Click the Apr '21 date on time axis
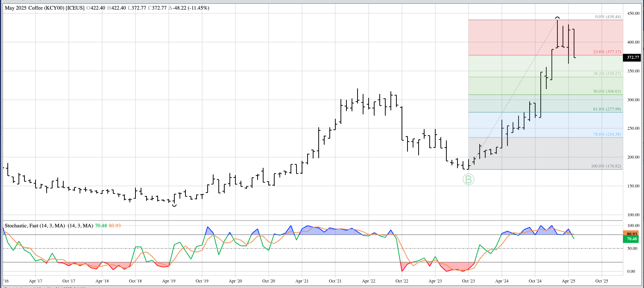This screenshot has height=288, width=644. tap(302, 281)
